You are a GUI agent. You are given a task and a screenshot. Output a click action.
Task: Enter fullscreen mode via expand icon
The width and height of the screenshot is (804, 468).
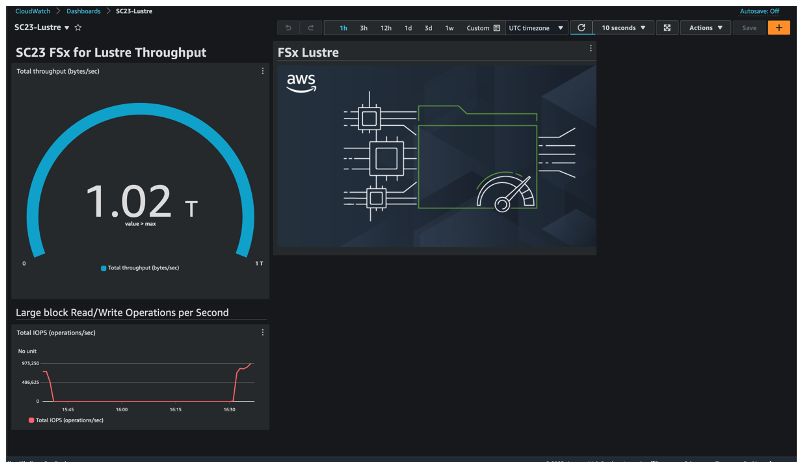coord(667,28)
